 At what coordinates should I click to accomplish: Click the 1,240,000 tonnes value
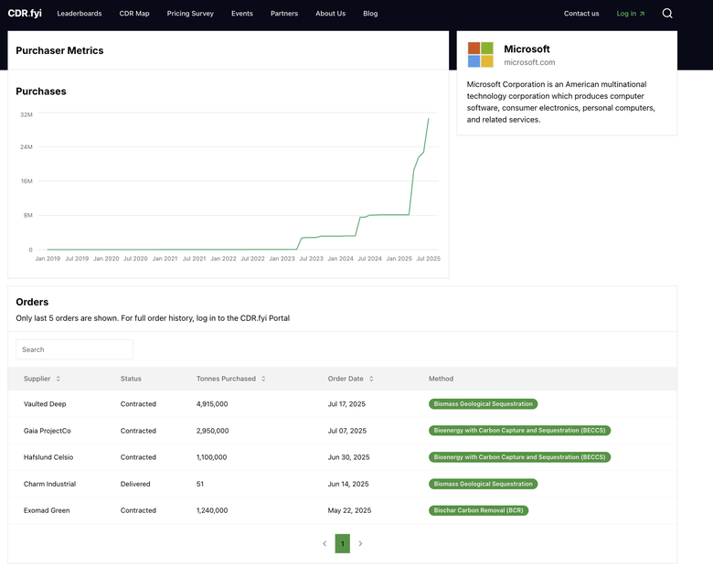(x=212, y=510)
